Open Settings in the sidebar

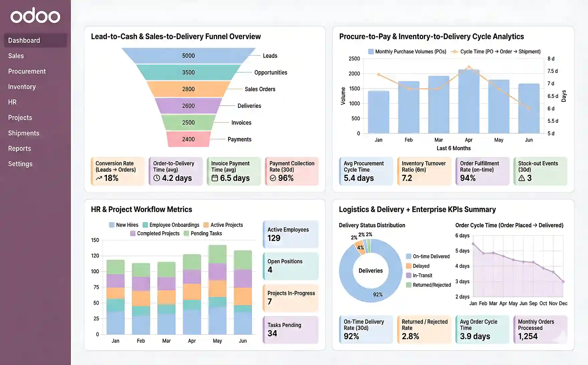click(20, 164)
